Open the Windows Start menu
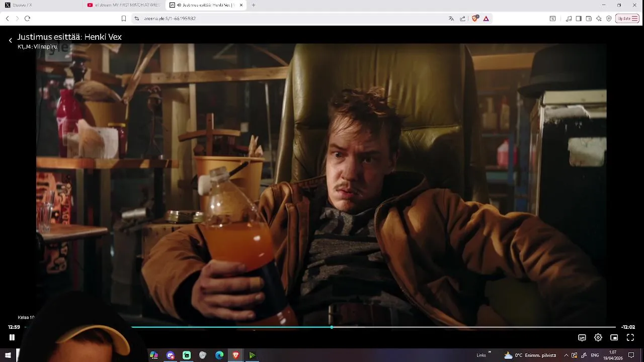The height and width of the screenshot is (362, 644). pyautogui.click(x=8, y=355)
